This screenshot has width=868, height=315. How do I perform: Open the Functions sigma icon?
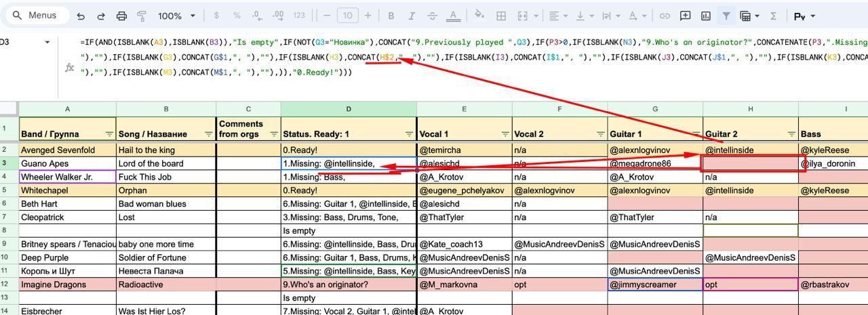[x=773, y=16]
